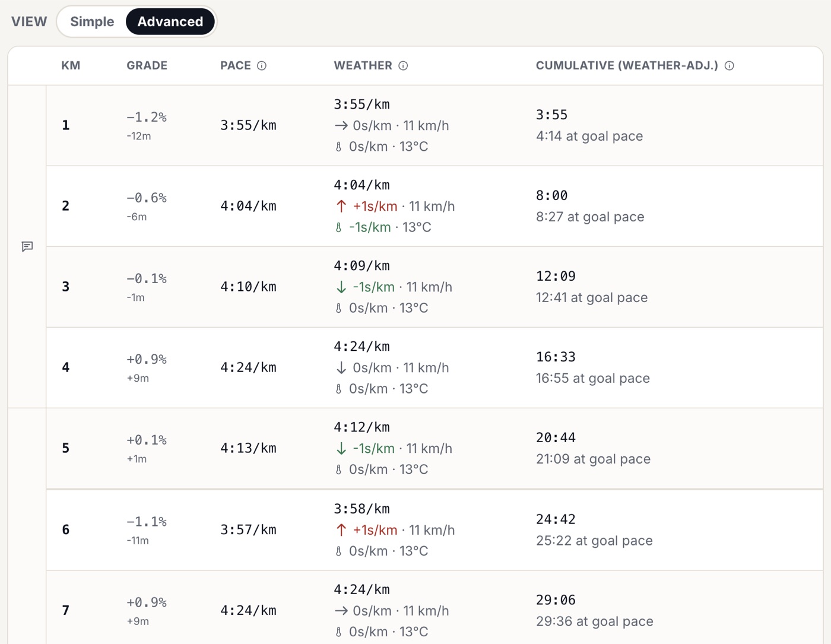
Task: Click the +0.9% grade in km 7
Action: point(147,602)
